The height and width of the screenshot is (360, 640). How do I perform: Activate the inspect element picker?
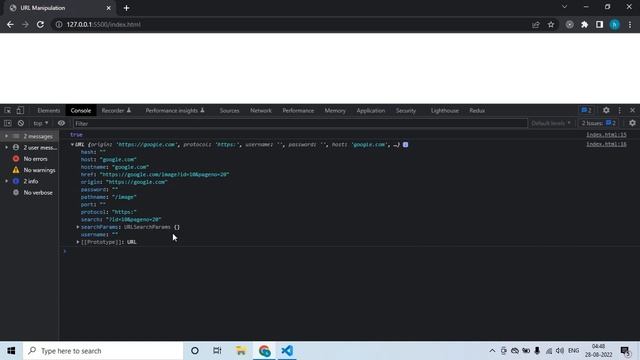8,110
